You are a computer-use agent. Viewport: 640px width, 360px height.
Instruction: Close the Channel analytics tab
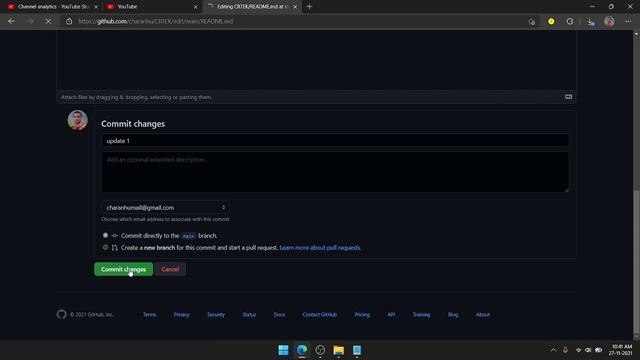pos(96,7)
